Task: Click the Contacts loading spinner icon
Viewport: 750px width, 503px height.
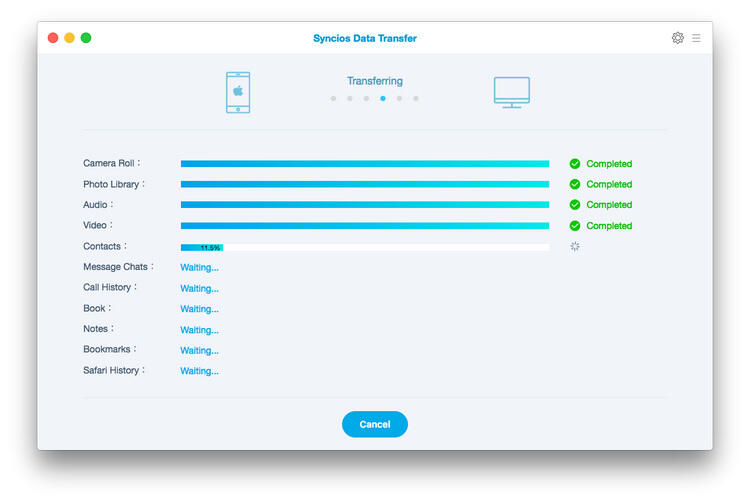Action: (x=575, y=247)
